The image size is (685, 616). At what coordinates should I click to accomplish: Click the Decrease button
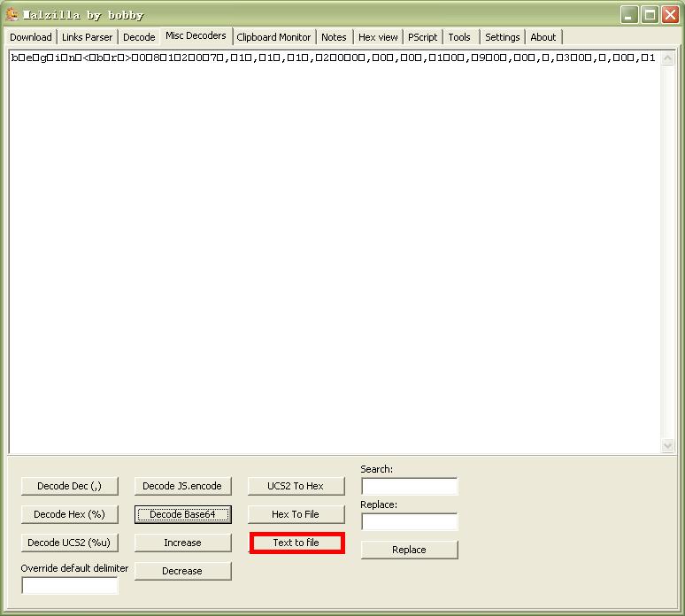[x=182, y=571]
